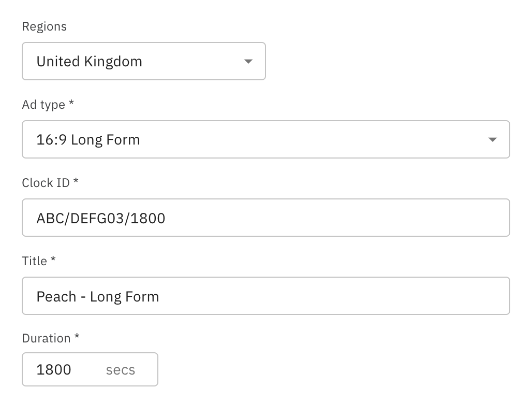Click the 1800 duration value
The width and height of the screenshot is (532, 402).
(x=54, y=369)
